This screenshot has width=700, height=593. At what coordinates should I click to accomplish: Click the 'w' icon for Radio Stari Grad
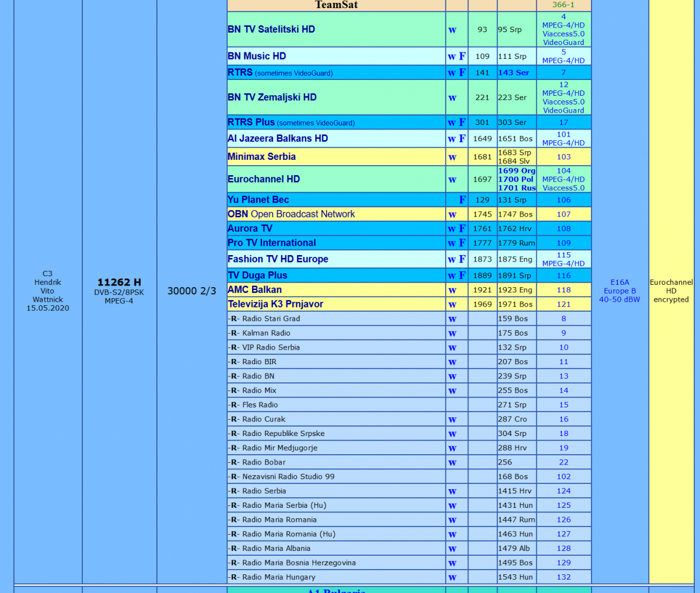tap(452, 319)
